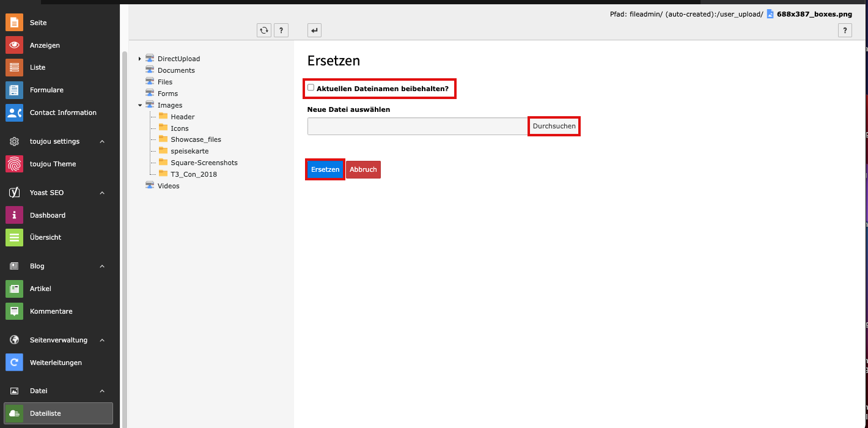868x428 pixels.
Task: Click the blue Ersetzen button
Action: 325,169
